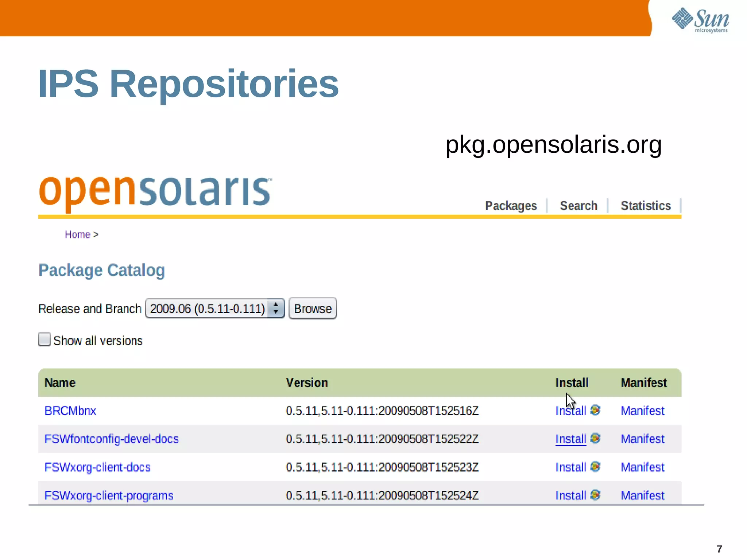View the Manifest for FSWfontconfig-devel-docs
The width and height of the screenshot is (747, 560).
point(643,439)
